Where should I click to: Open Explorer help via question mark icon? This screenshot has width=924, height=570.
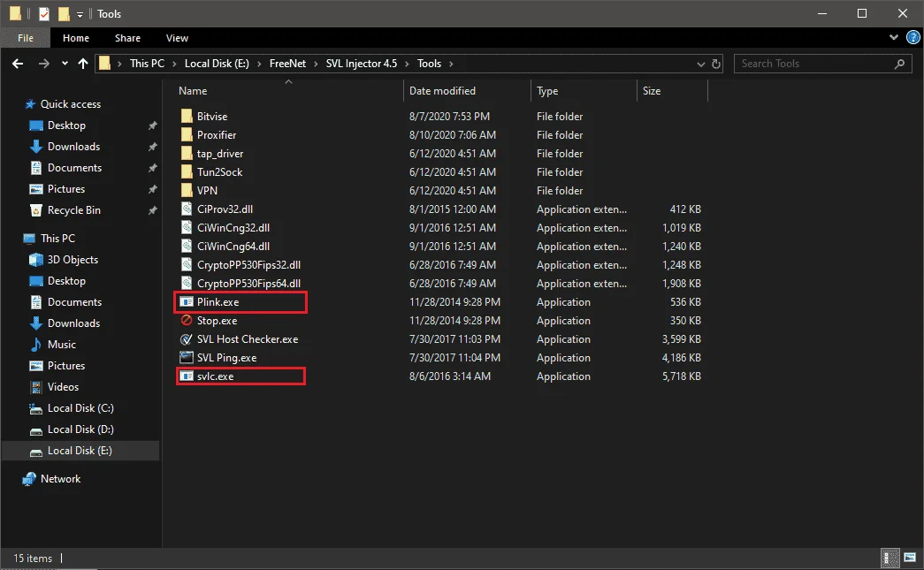(913, 38)
